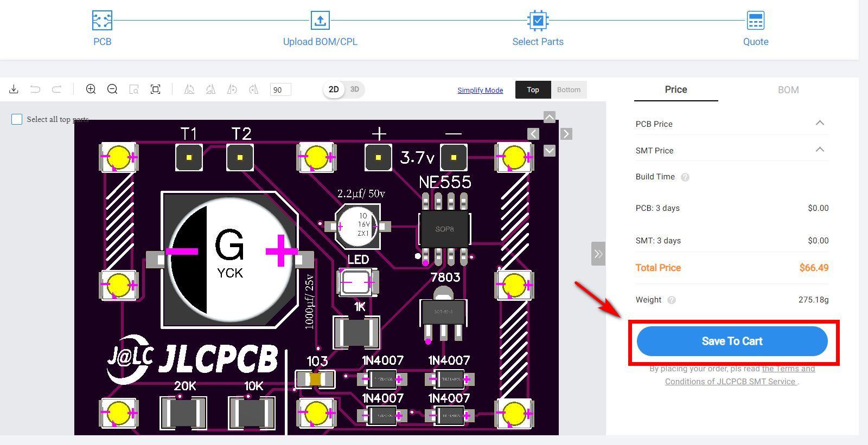868x445 pixels.
Task: Click the redo arrow icon
Action: click(x=56, y=89)
